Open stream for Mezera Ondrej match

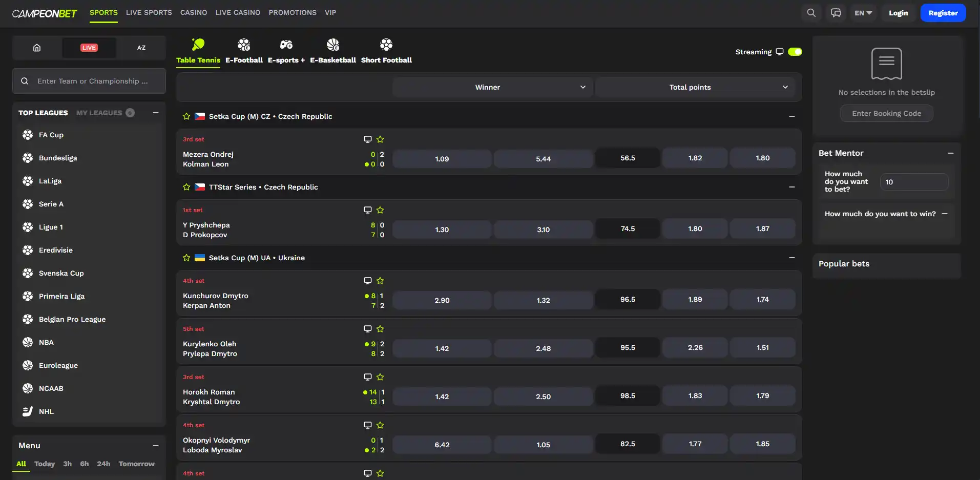pos(367,139)
